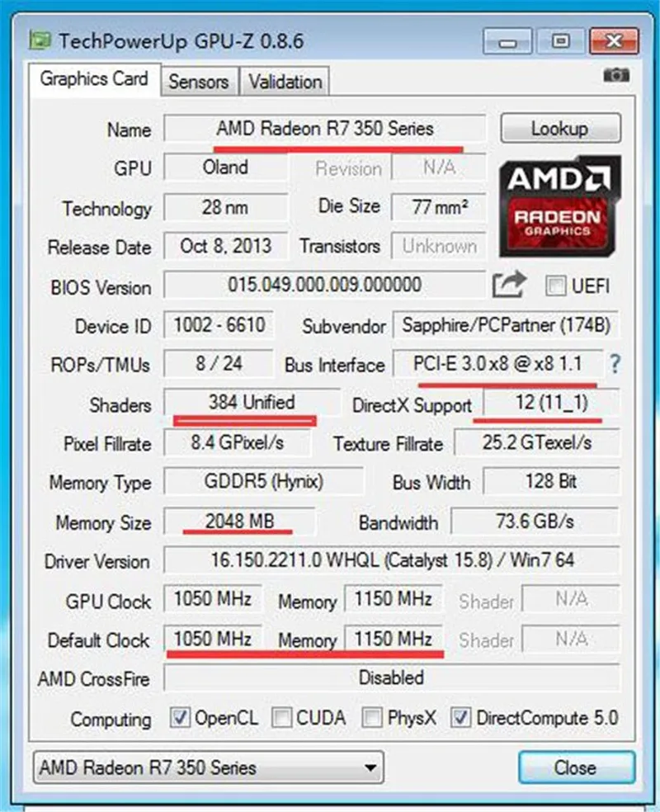The height and width of the screenshot is (812, 660).
Task: Switch to the Sensors tab
Action: click(199, 82)
